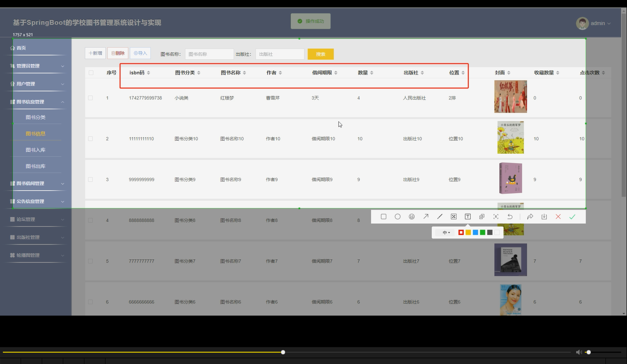The height and width of the screenshot is (364, 627).
Task: Select the freehand pen tool
Action: click(440, 217)
